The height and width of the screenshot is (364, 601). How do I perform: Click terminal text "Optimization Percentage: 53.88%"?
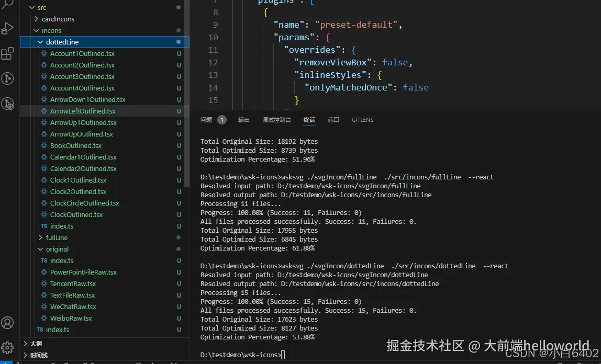257,337
